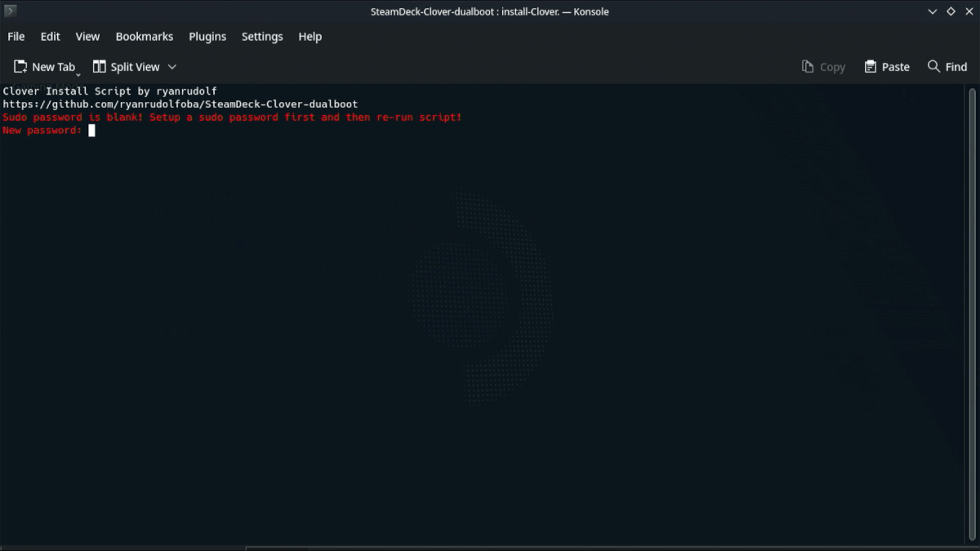The image size is (980, 551).
Task: Open the File menu
Action: tap(16, 37)
